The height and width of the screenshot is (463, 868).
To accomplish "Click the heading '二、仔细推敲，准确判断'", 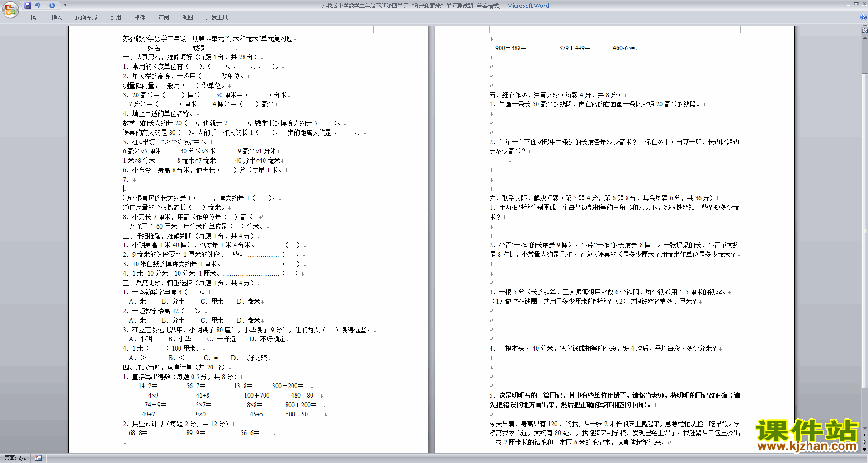I will click(189, 236).
